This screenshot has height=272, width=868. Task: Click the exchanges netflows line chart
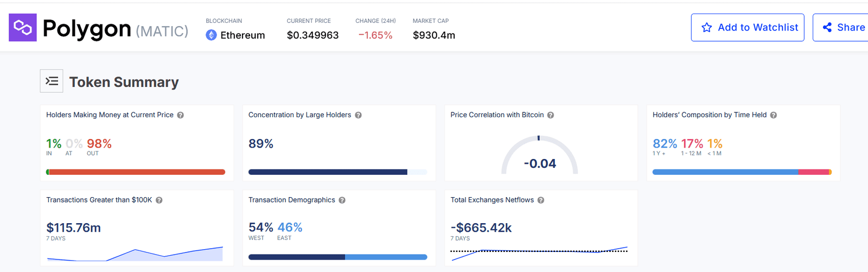point(539,252)
